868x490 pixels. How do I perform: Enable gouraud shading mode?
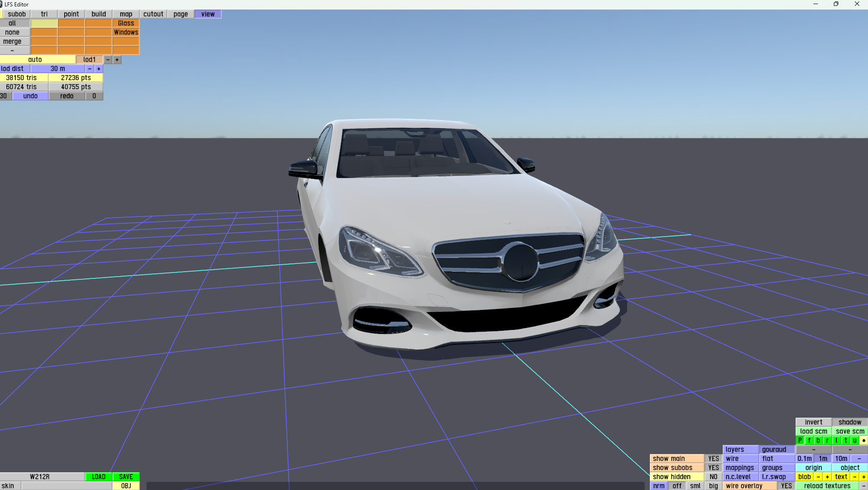pos(777,450)
